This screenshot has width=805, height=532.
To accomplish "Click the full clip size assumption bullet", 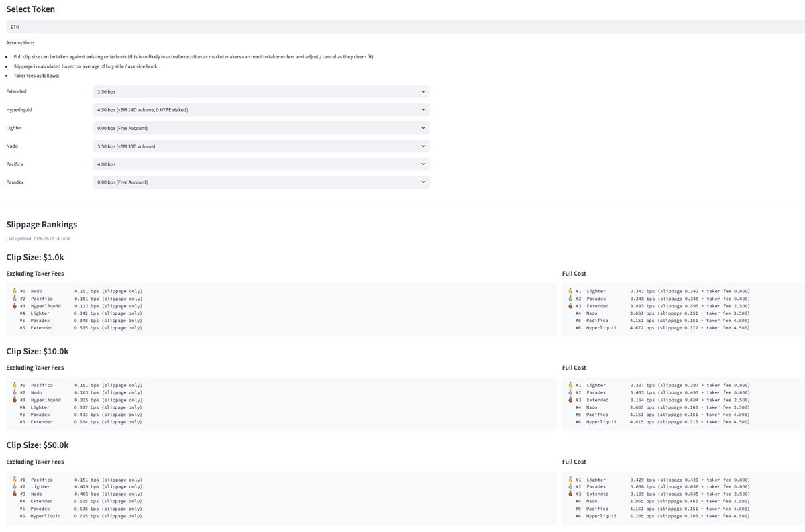I will pyautogui.click(x=193, y=57).
